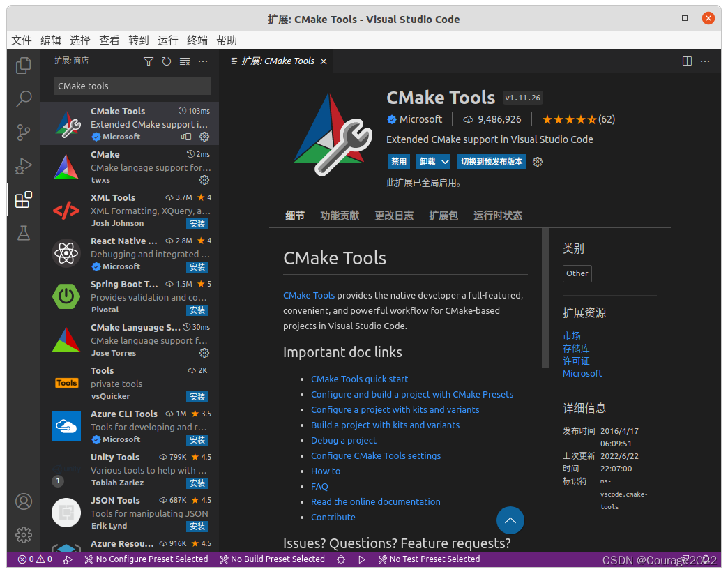728x574 pixels.
Task: Open the 终端 menu
Action: pos(197,40)
